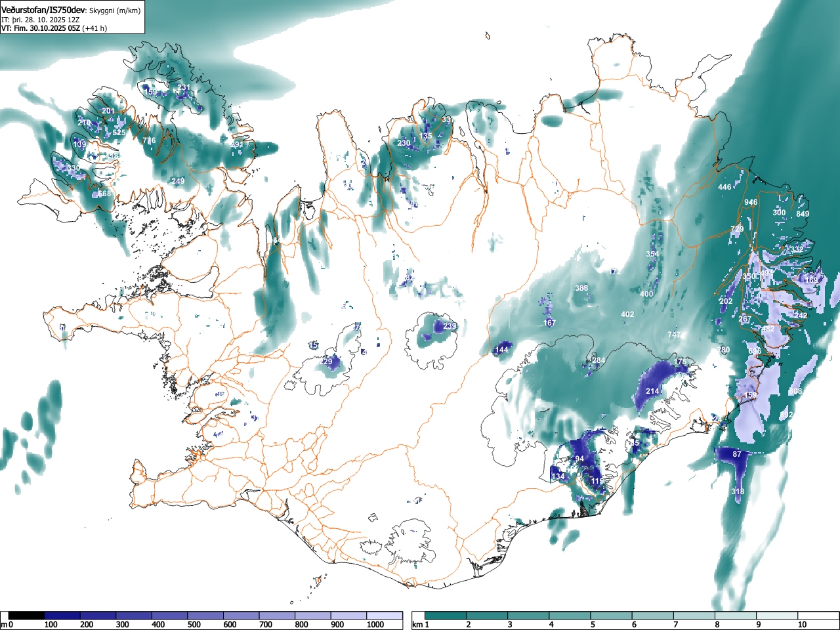Click the pale lavender 900–1000 m legend swatch

[348, 616]
